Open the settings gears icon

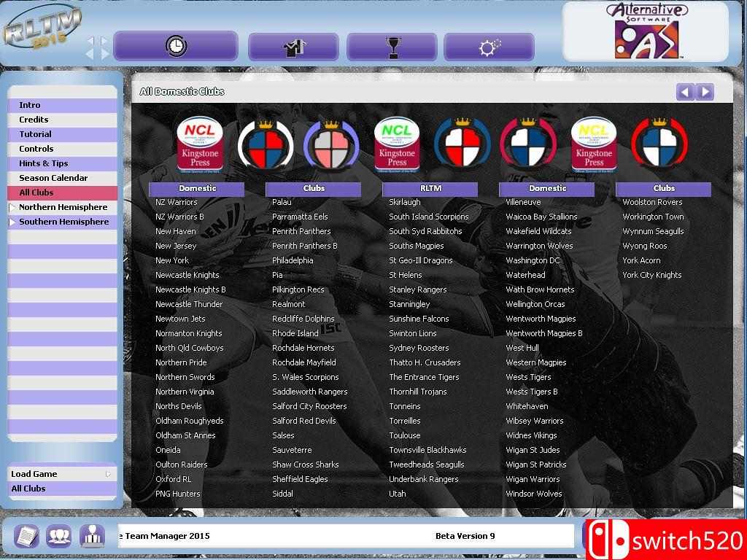(x=489, y=47)
